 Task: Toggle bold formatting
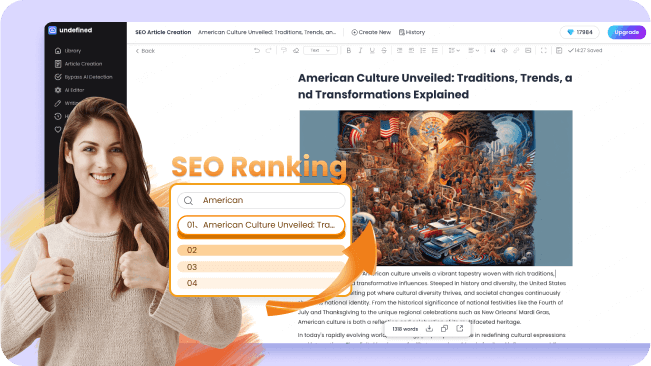pos(349,51)
